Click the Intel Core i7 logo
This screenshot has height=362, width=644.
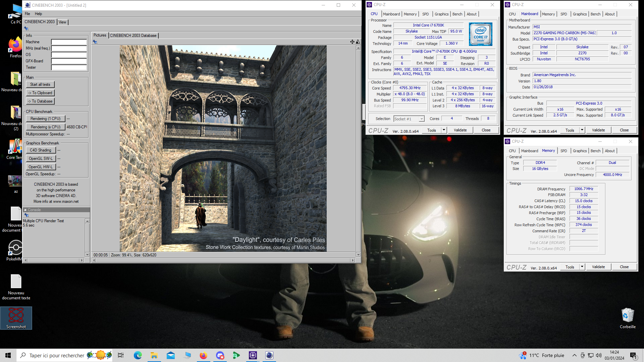[480, 34]
